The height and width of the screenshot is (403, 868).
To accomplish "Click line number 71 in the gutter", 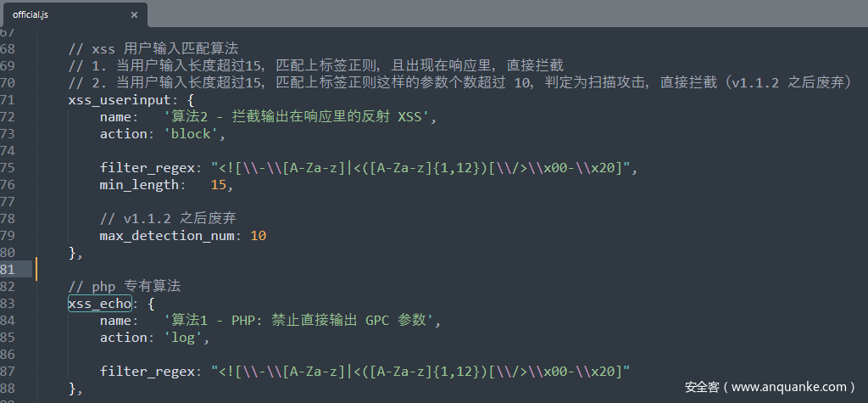I will point(8,99).
